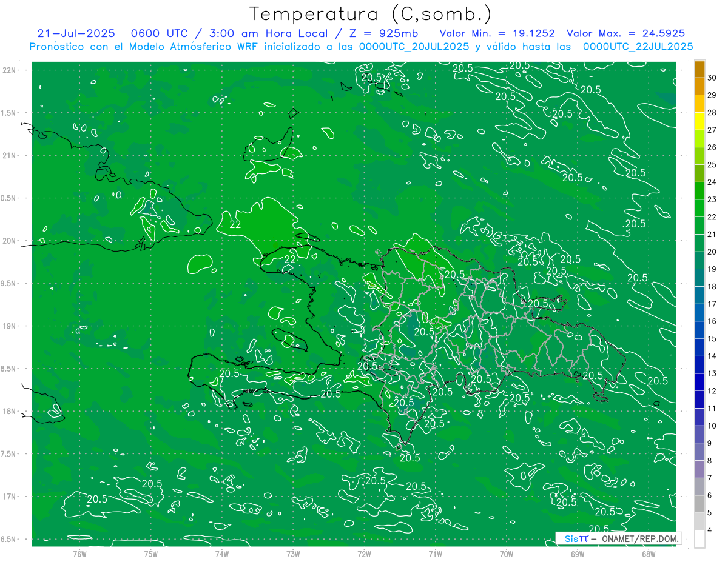Screen dimensions: 728x562
Task: Click the '0000UTC_20JUL2025' initialization time
Action: (415, 47)
